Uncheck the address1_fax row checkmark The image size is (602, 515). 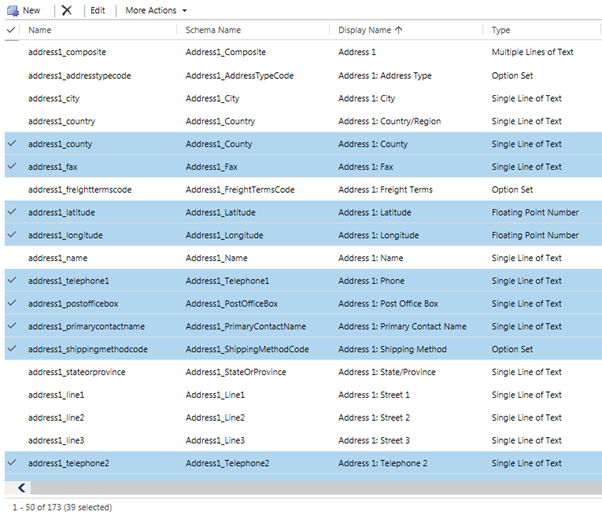pyautogui.click(x=11, y=167)
